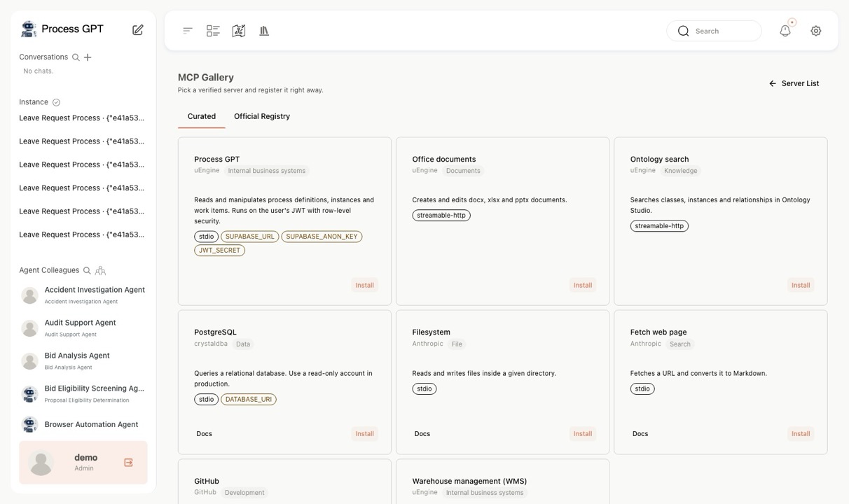Viewport: 849px width, 504px height.
Task: Switch to the Curated tab
Action: pyautogui.click(x=202, y=116)
